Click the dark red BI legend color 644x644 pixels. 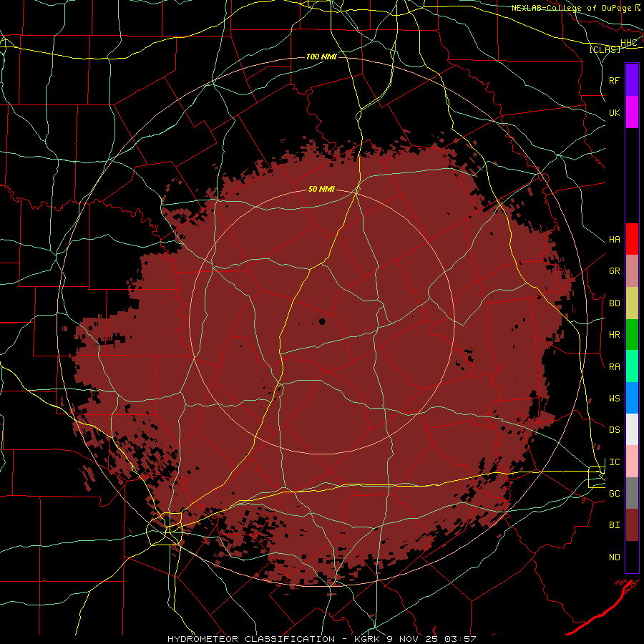pos(632,525)
